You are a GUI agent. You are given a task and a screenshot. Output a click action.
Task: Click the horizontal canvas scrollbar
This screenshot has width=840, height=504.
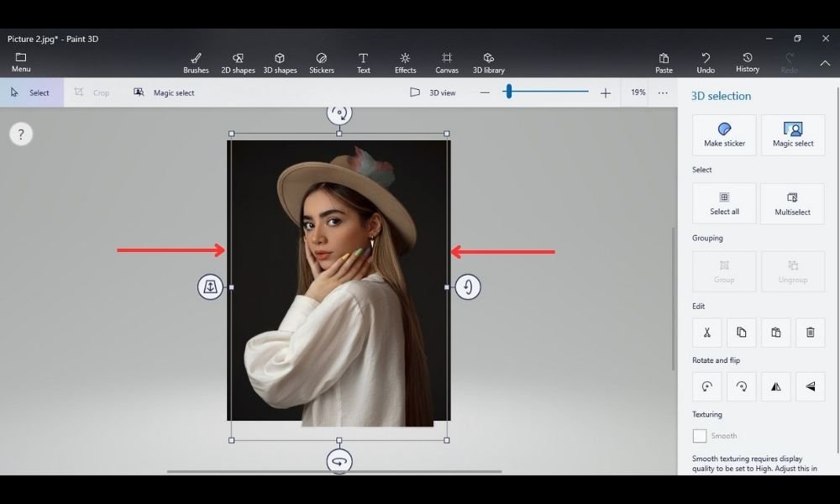pyautogui.click(x=334, y=472)
